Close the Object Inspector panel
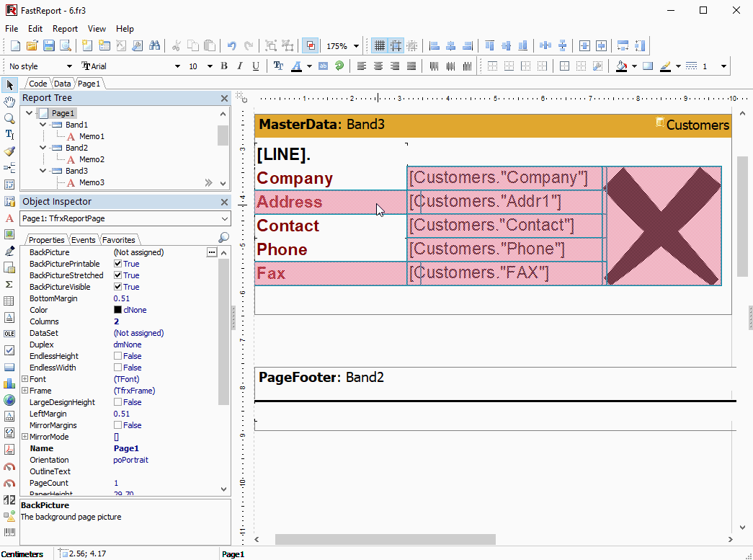753x560 pixels. (224, 202)
